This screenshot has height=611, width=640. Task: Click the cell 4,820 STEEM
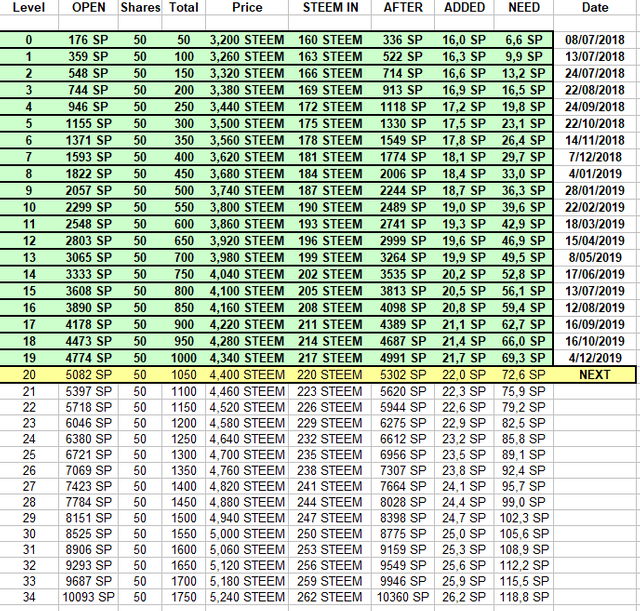pyautogui.click(x=247, y=487)
